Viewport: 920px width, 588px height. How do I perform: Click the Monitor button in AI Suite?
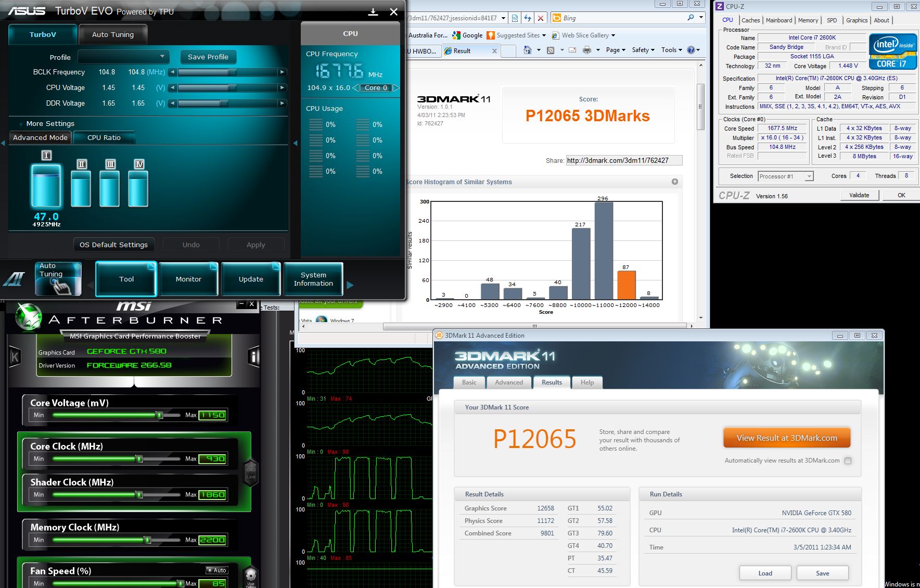[188, 279]
